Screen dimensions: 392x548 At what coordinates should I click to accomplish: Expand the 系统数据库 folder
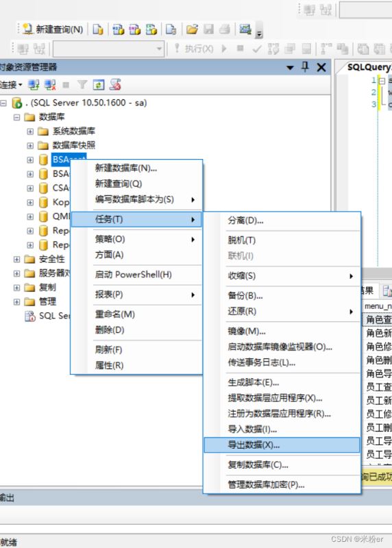click(x=30, y=132)
